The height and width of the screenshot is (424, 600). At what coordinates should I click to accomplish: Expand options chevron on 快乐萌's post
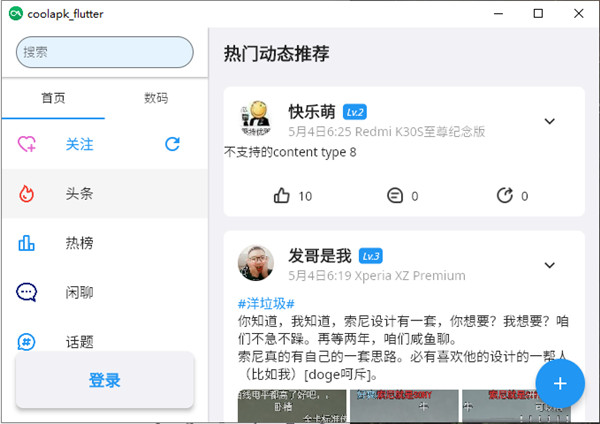[x=549, y=122]
